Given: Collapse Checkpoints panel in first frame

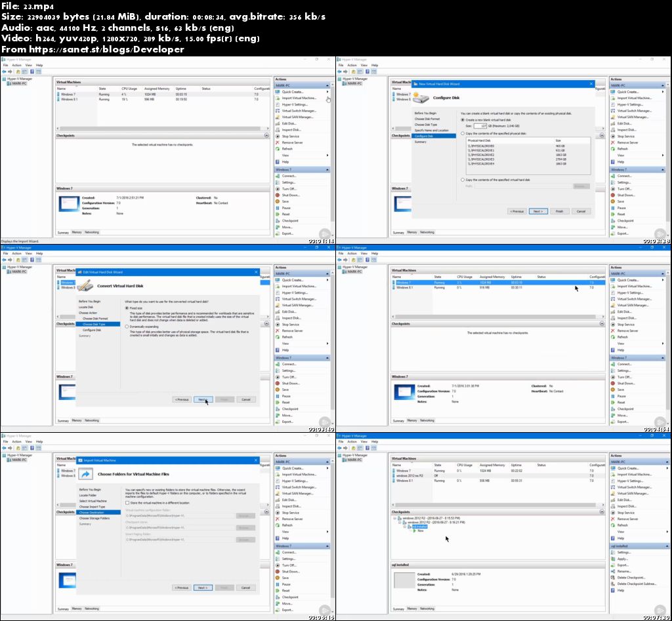Looking at the screenshot, I should click(266, 135).
